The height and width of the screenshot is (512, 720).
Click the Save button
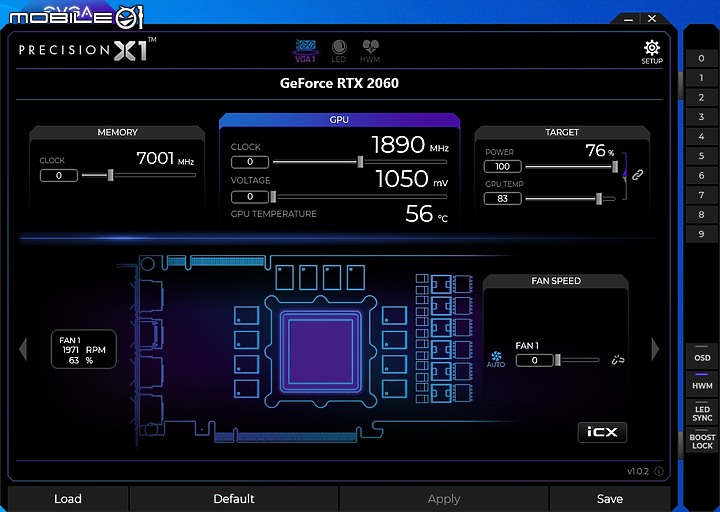click(610, 499)
